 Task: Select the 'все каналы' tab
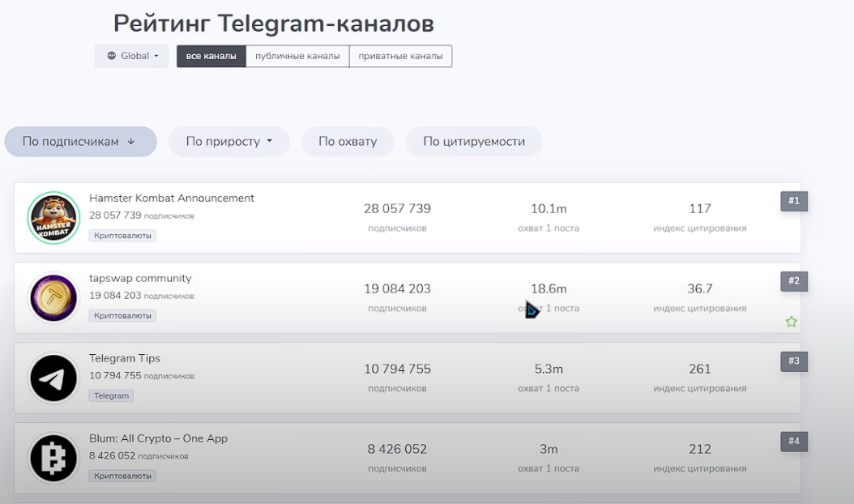[x=211, y=56]
